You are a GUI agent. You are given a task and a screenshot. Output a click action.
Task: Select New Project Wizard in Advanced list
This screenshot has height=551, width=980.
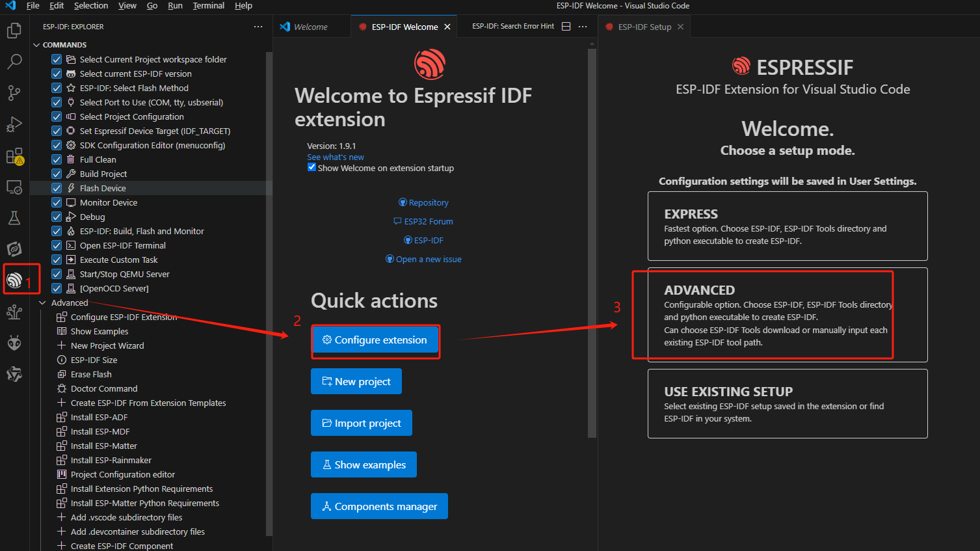tap(107, 345)
